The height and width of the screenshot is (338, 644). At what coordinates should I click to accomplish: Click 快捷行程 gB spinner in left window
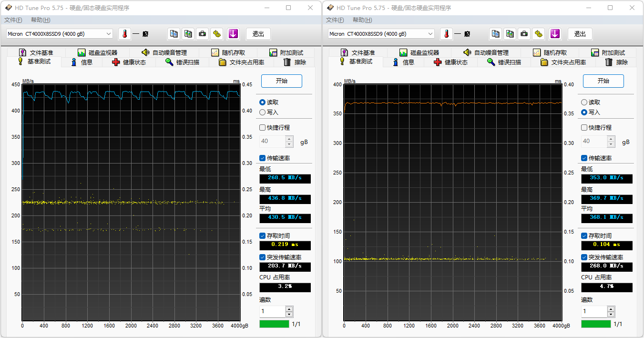pos(289,142)
